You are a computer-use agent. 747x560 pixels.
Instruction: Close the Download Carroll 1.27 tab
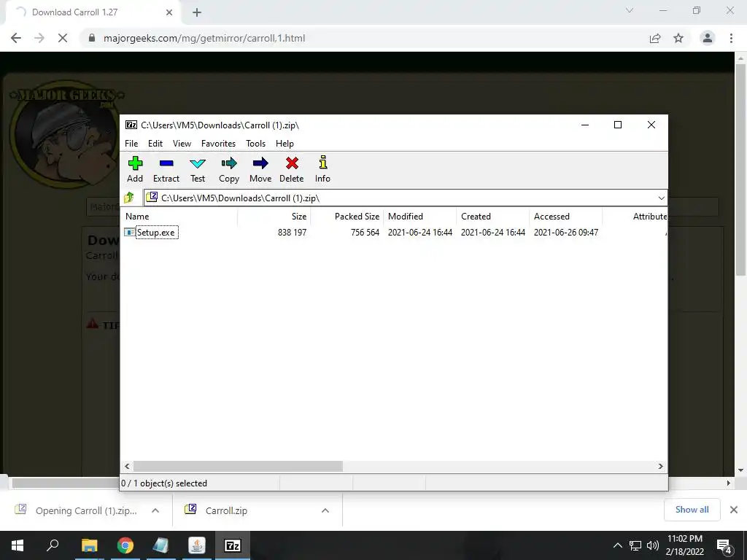(x=169, y=12)
